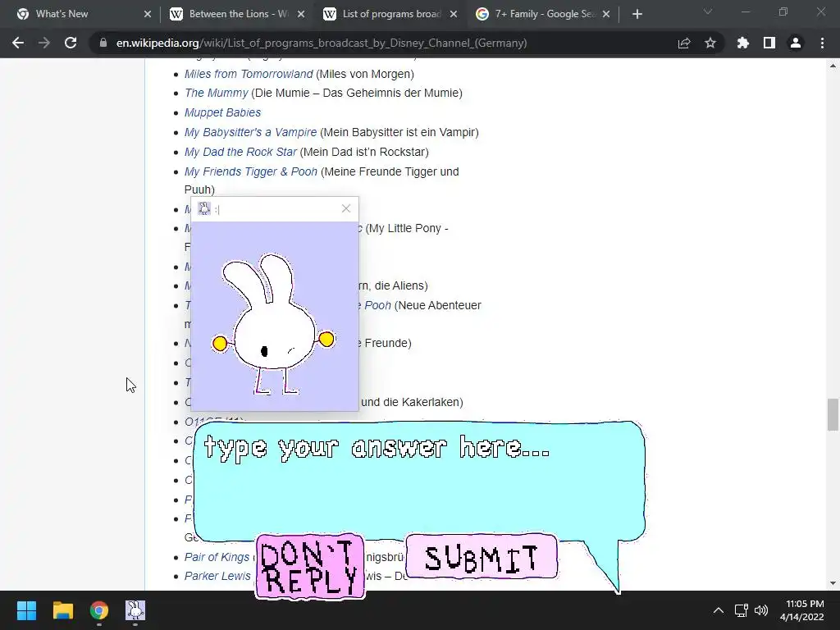Open Muppet Babies link
Screen dimensions: 840x630
click(x=222, y=112)
